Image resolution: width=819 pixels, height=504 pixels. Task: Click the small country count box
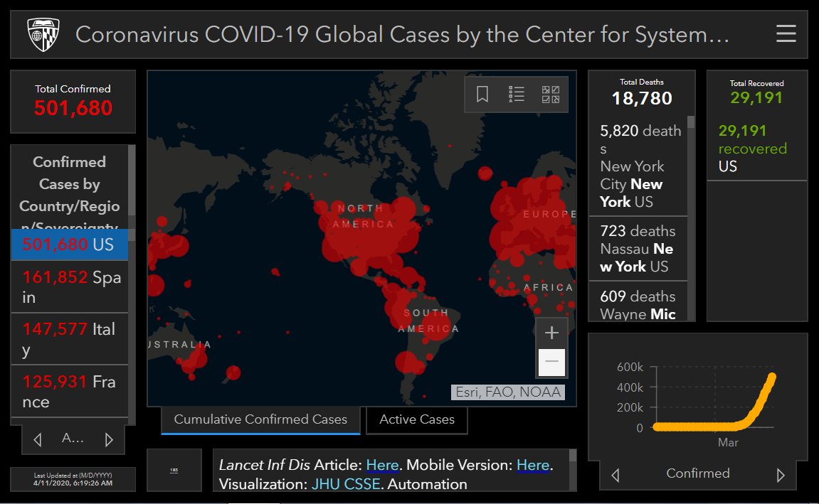(x=174, y=470)
